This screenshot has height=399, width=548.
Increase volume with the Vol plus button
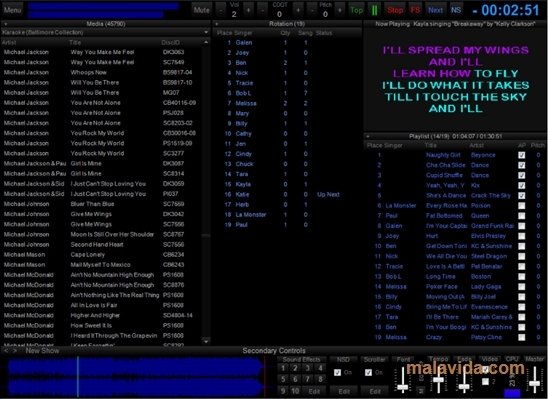click(x=248, y=10)
